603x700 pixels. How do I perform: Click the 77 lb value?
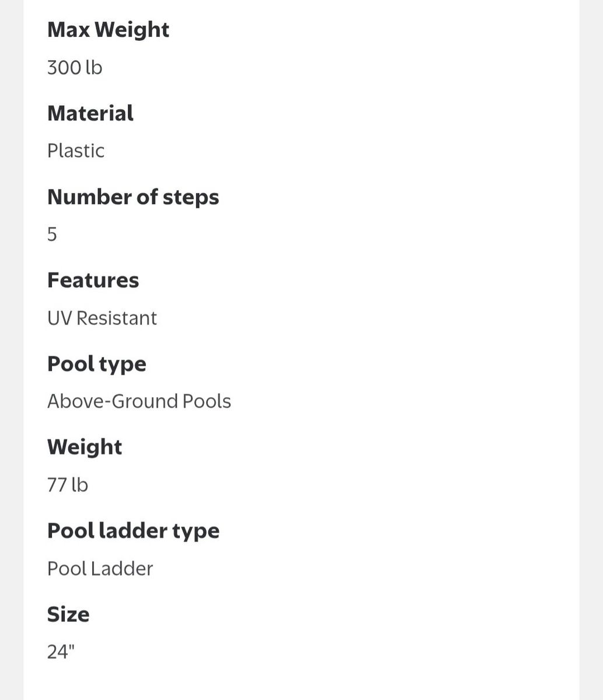click(68, 485)
